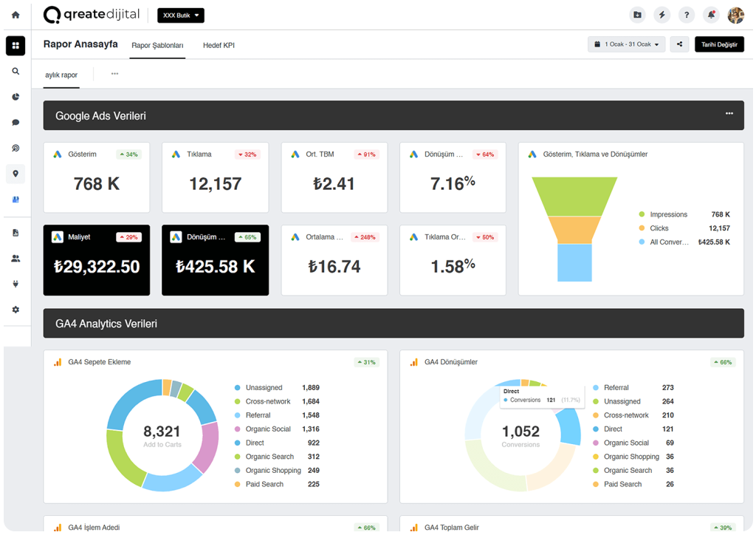Click the share icon button
The image size is (756, 535).
680,44
